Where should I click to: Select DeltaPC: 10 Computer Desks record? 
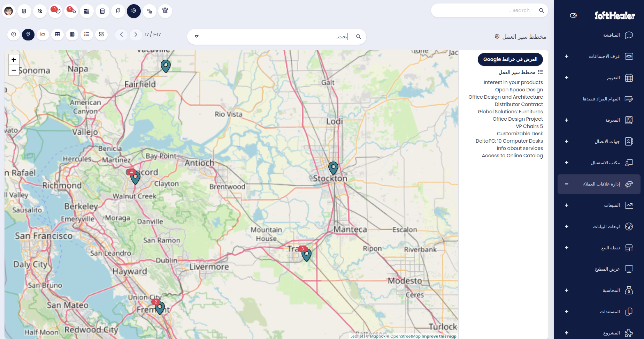coord(509,141)
